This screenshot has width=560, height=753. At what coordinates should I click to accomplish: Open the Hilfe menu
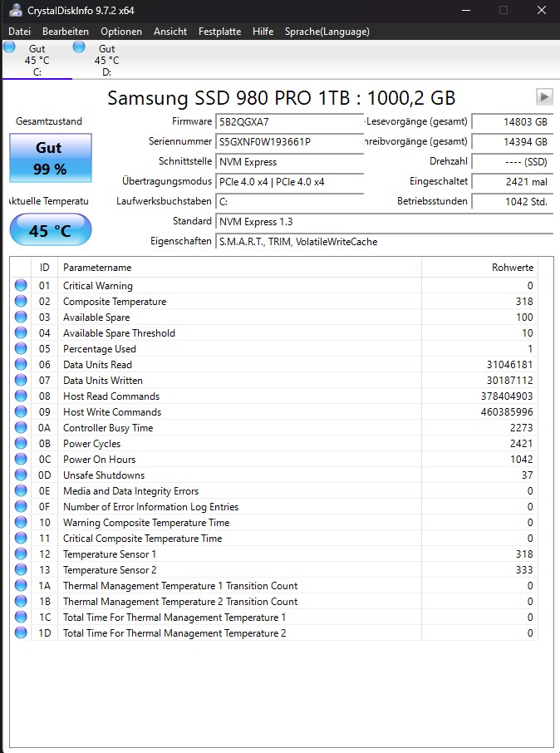coord(263,32)
